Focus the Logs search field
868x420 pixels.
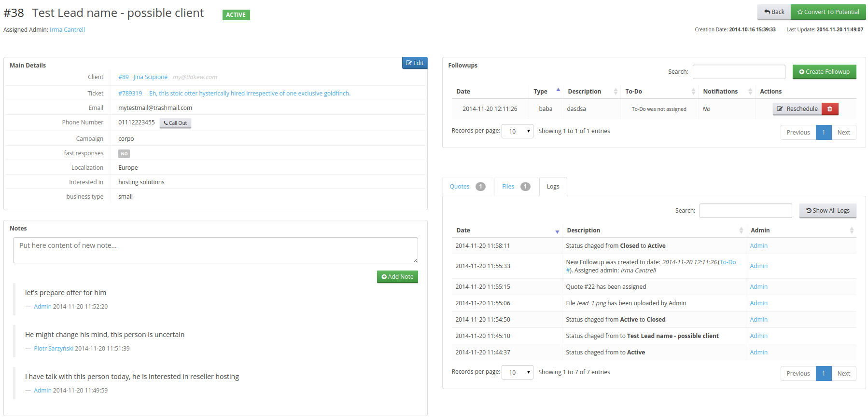[x=745, y=211]
